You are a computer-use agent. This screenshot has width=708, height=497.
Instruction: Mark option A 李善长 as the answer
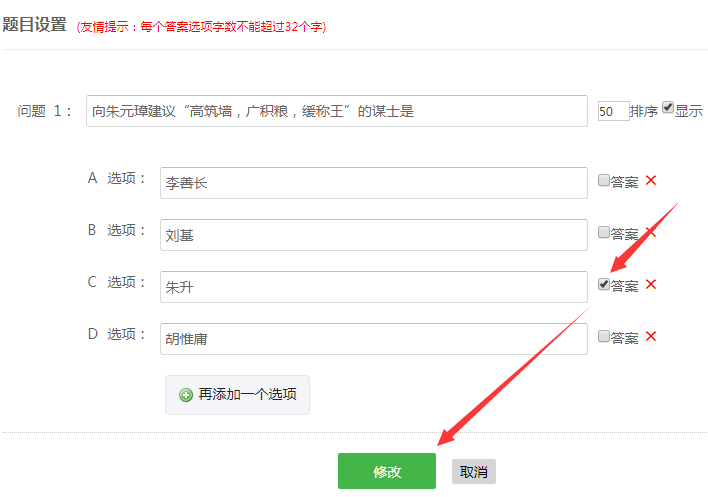pyautogui.click(x=604, y=180)
